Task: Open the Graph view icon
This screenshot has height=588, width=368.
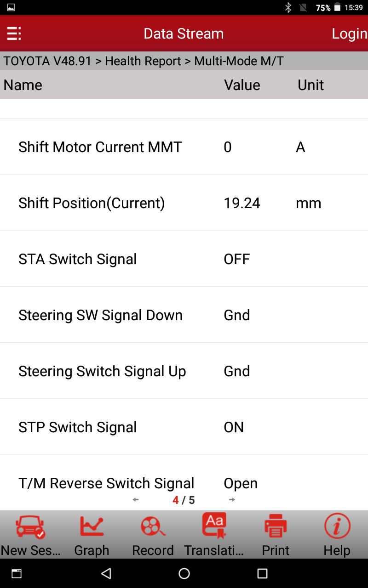Action: (92, 526)
